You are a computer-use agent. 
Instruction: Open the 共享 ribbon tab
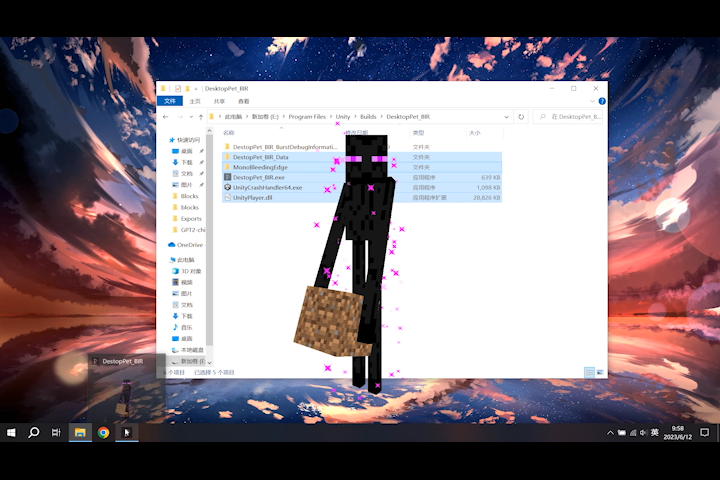coord(219,101)
